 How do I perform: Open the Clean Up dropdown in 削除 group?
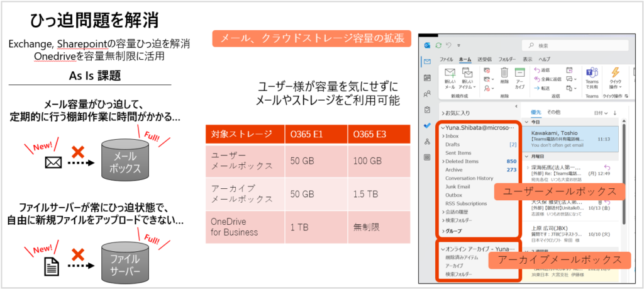(488, 79)
